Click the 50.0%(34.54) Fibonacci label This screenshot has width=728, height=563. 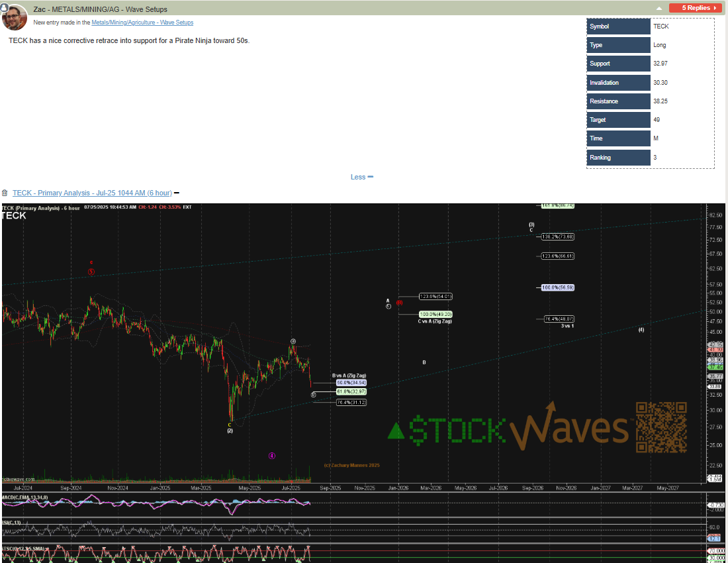coord(351,383)
